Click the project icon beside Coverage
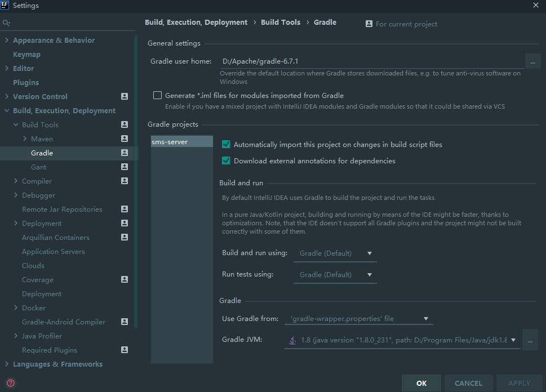The height and width of the screenshot is (392, 546). coord(125,279)
